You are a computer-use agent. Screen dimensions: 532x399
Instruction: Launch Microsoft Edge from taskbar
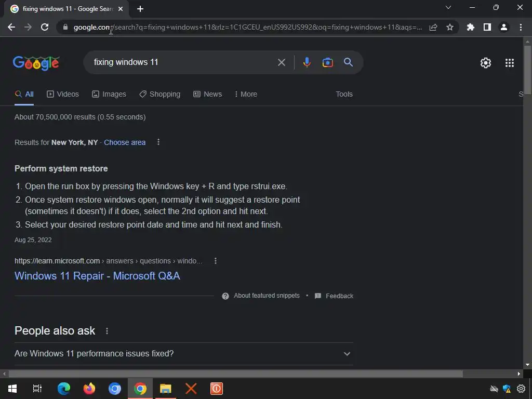point(64,389)
